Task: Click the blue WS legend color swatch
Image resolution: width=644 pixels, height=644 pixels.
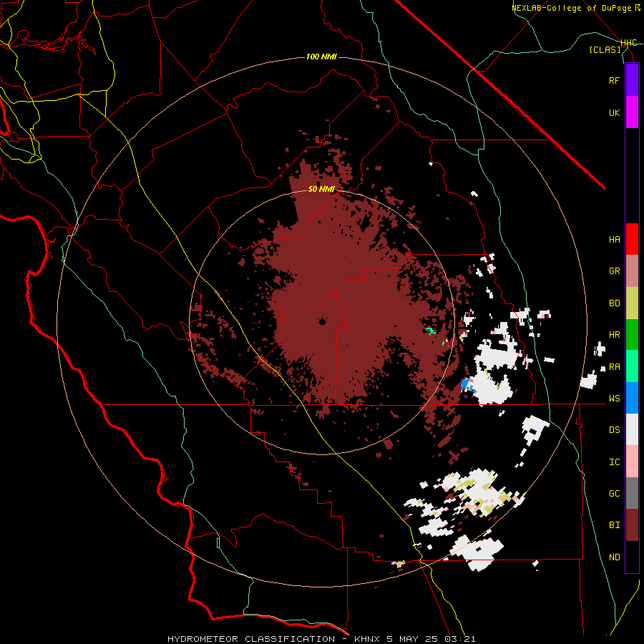Action: [x=632, y=398]
